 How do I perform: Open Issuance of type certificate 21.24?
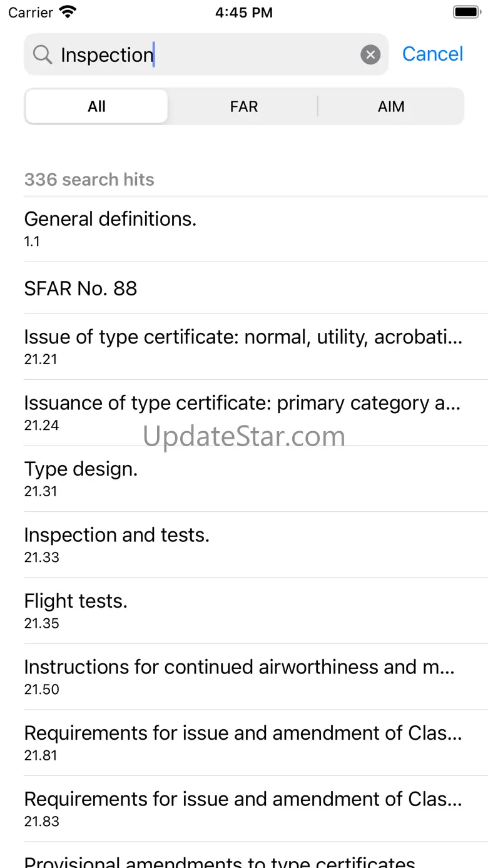(x=244, y=412)
